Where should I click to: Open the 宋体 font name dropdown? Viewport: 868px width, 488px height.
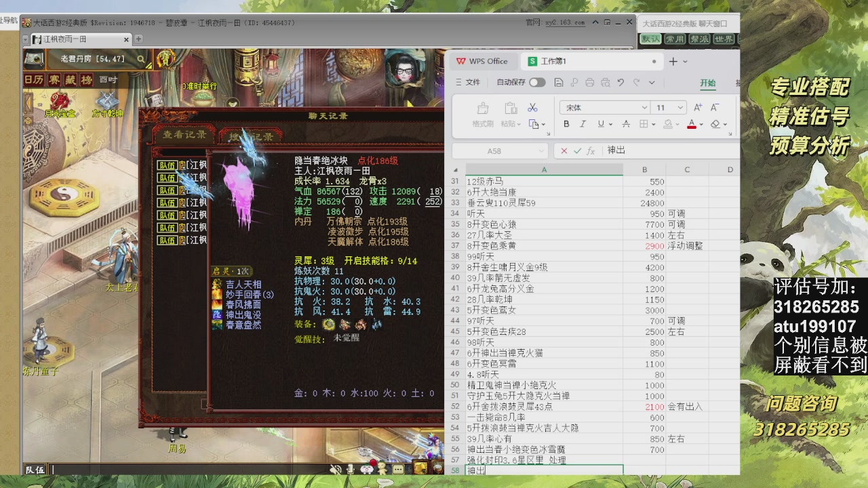click(x=644, y=108)
